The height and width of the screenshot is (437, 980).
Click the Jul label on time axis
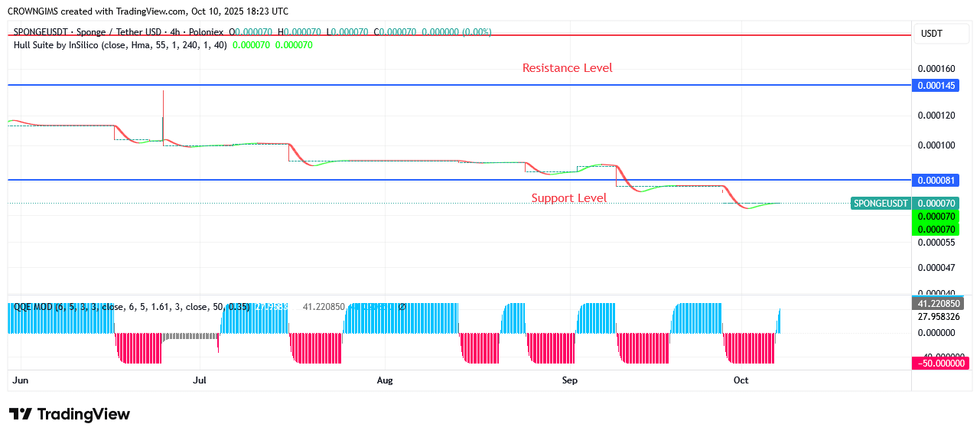click(200, 380)
